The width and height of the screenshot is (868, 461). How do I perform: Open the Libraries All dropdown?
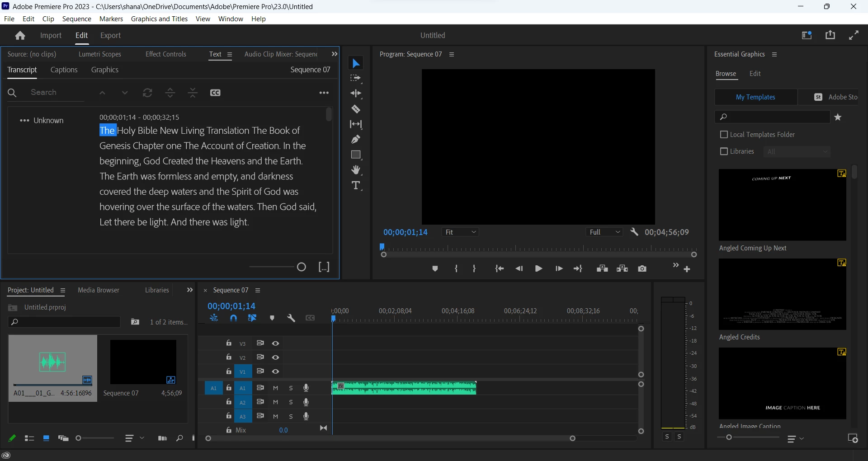797,151
